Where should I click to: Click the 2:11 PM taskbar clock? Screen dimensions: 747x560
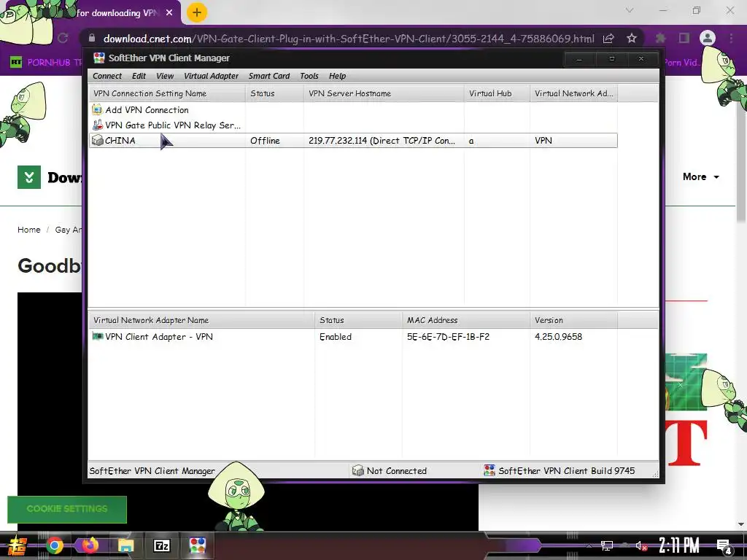tap(679, 545)
